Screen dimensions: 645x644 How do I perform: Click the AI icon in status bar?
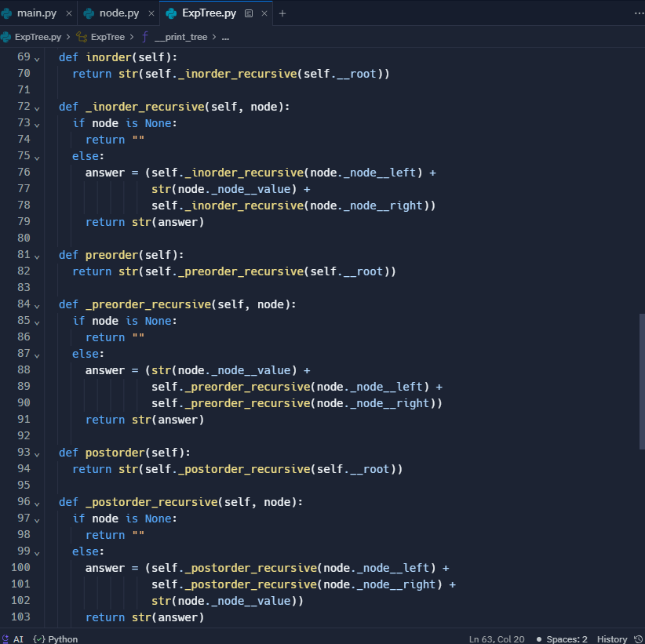click(x=6, y=639)
